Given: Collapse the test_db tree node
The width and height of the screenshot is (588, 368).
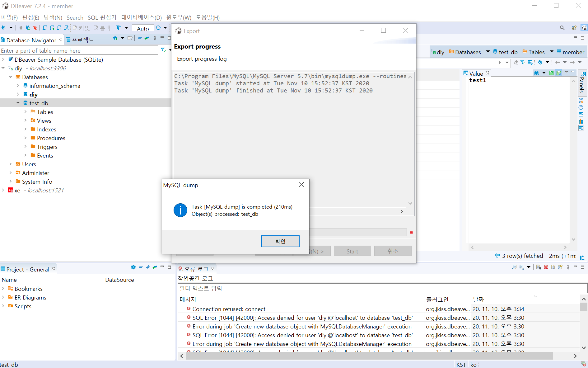Looking at the screenshot, I should (x=18, y=103).
